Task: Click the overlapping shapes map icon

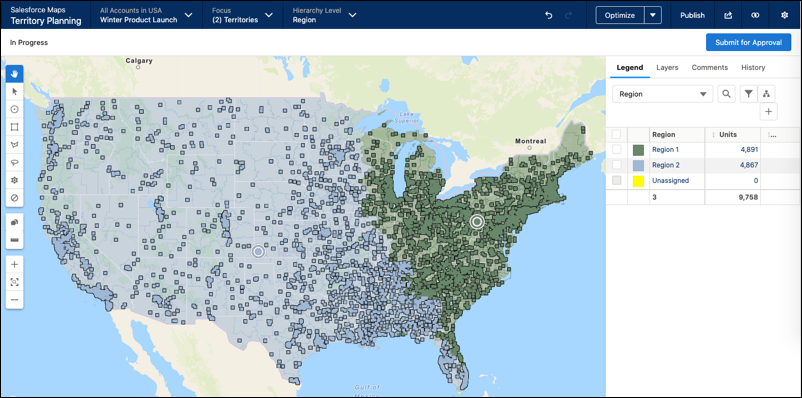Action: pyautogui.click(x=14, y=222)
